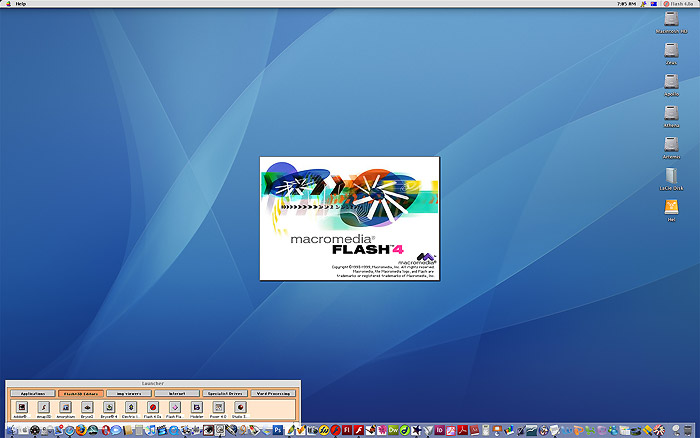Open the Fl Flash icon in Dock
Viewport: 700px width, 438px height.
pos(347,430)
